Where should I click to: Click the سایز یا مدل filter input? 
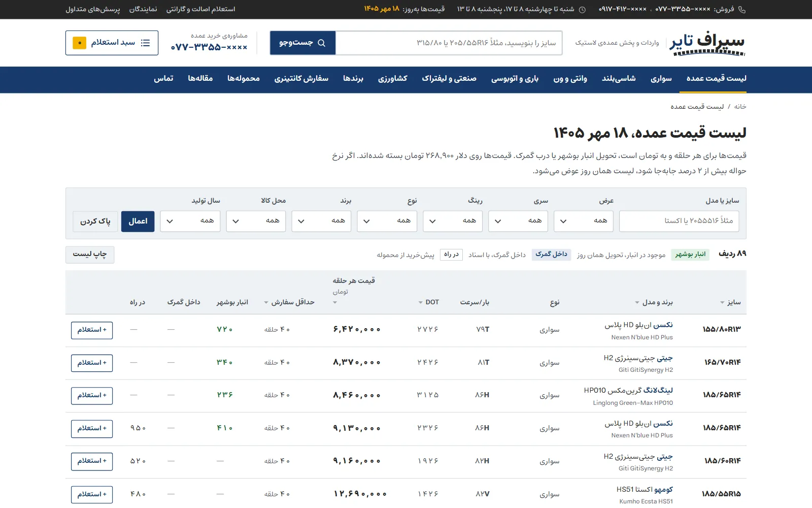click(x=679, y=221)
